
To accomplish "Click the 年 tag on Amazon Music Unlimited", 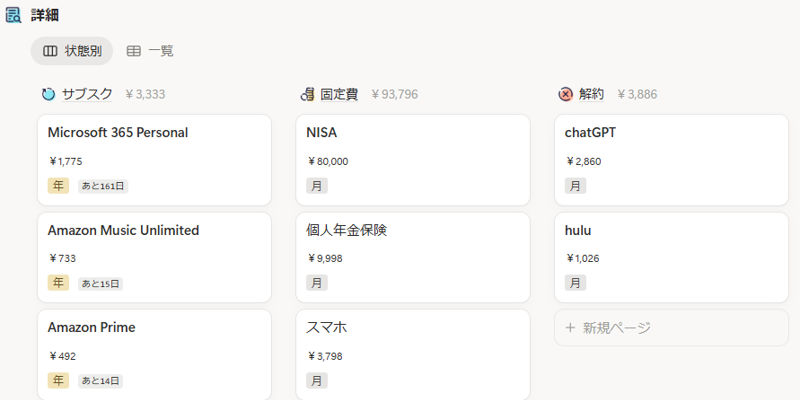I will [58, 283].
